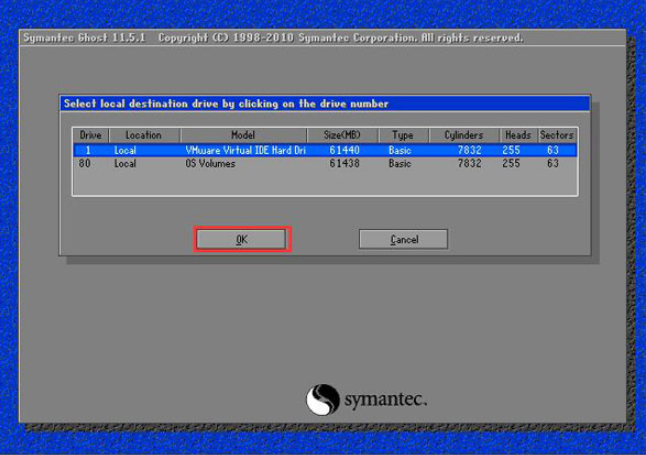Click the Sectors column header
The height and width of the screenshot is (455, 646).
[x=557, y=135]
